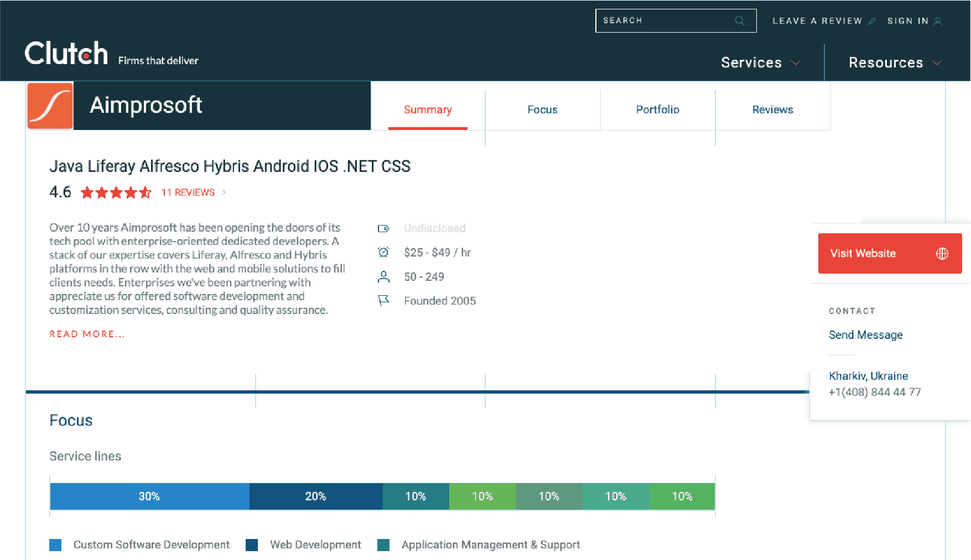Click the Kharkiv, Ukraine location link

[869, 376]
